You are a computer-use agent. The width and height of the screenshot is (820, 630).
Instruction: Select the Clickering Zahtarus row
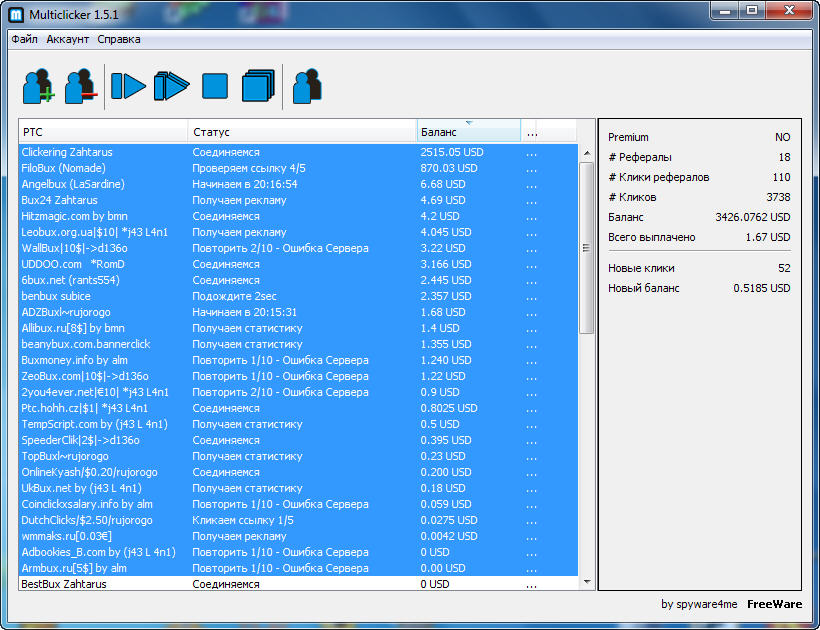[x=299, y=152]
